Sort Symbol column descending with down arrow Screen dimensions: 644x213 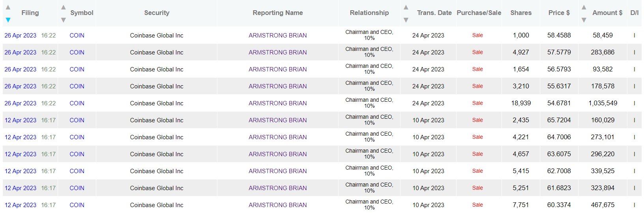pyautogui.click(x=63, y=20)
